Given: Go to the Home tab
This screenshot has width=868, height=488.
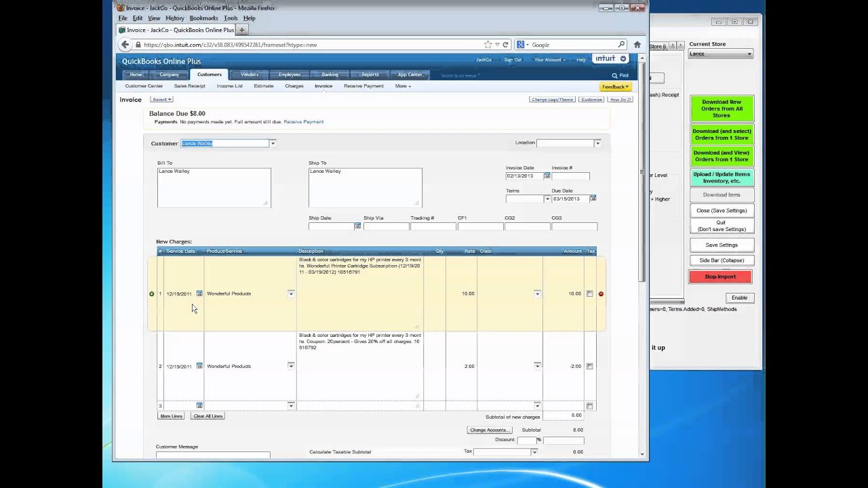Looking at the screenshot, I should tap(136, 75).
